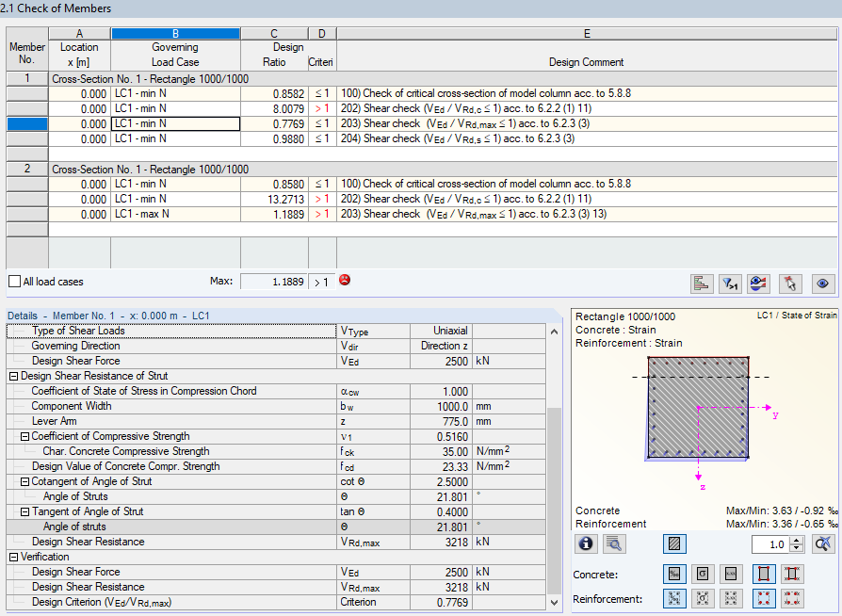The image size is (842, 616).
Task: Select design ratio cell 0.9880
Action: tap(274, 138)
